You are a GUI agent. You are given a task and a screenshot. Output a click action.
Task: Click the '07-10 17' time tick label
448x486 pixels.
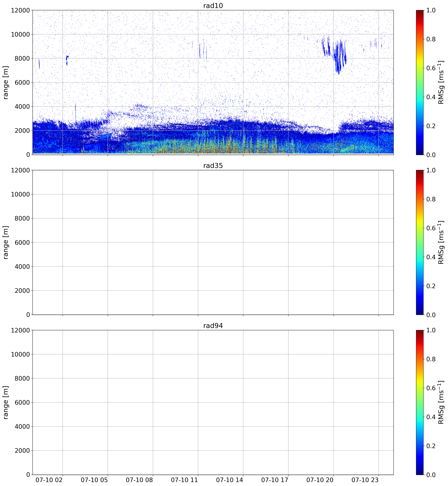tap(275, 480)
